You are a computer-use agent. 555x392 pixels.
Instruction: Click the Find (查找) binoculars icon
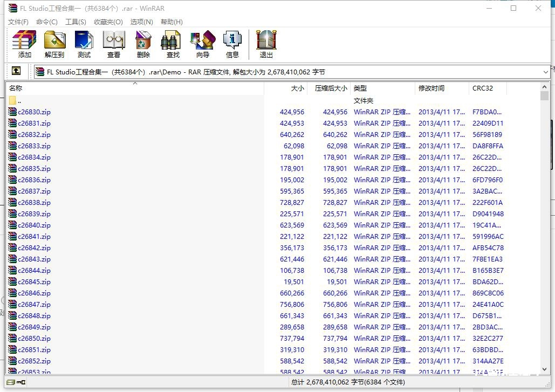[x=173, y=44]
